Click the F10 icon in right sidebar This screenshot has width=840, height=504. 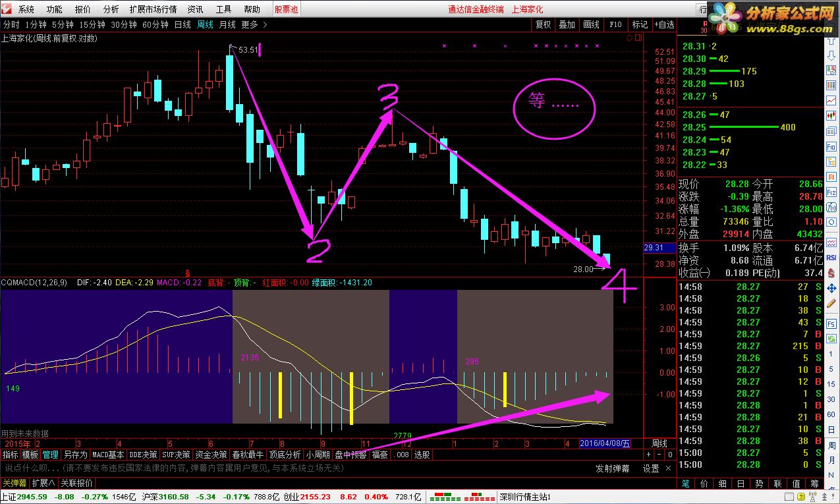tap(831, 147)
